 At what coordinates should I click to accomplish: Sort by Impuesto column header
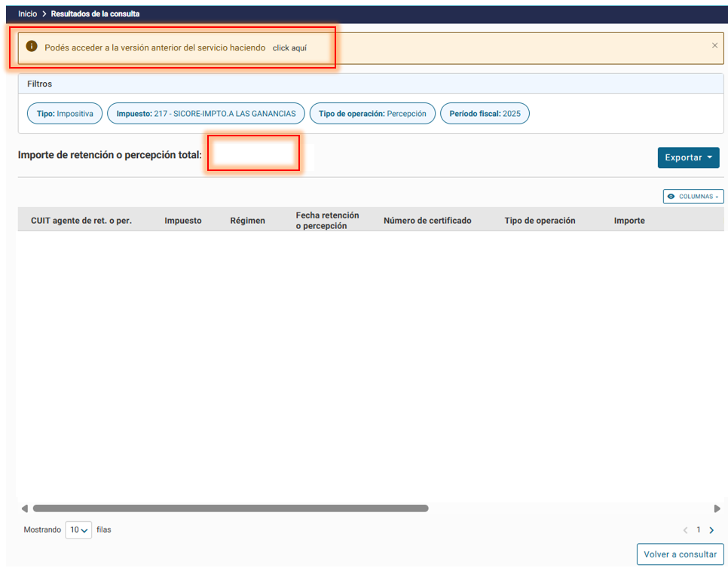183,221
